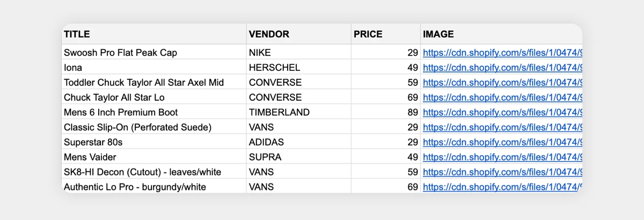This screenshot has width=644, height=220.
Task: Select the IMAGE column header
Action: point(501,34)
